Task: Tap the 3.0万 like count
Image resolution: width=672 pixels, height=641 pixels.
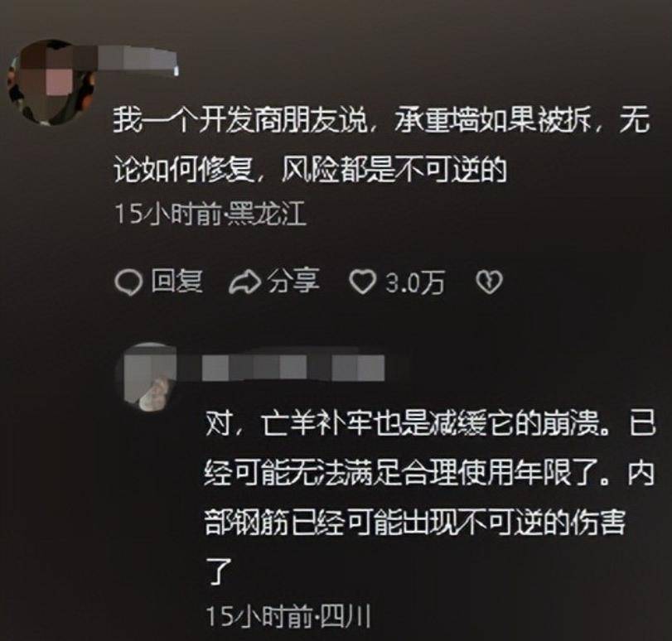Action: point(414,282)
